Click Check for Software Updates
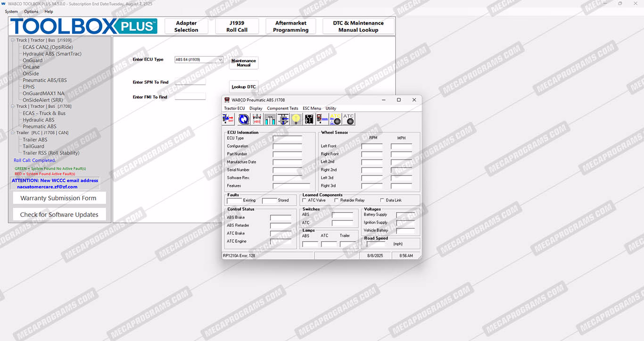The height and width of the screenshot is (341, 644). click(x=59, y=214)
